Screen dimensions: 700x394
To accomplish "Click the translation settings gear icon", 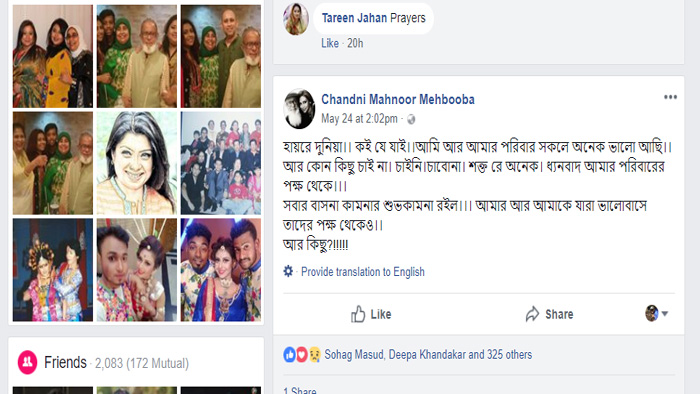I will tap(288, 271).
